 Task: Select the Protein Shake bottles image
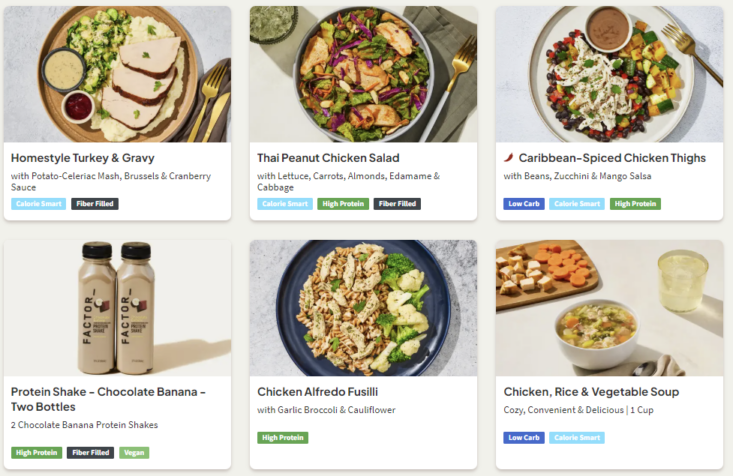117,308
